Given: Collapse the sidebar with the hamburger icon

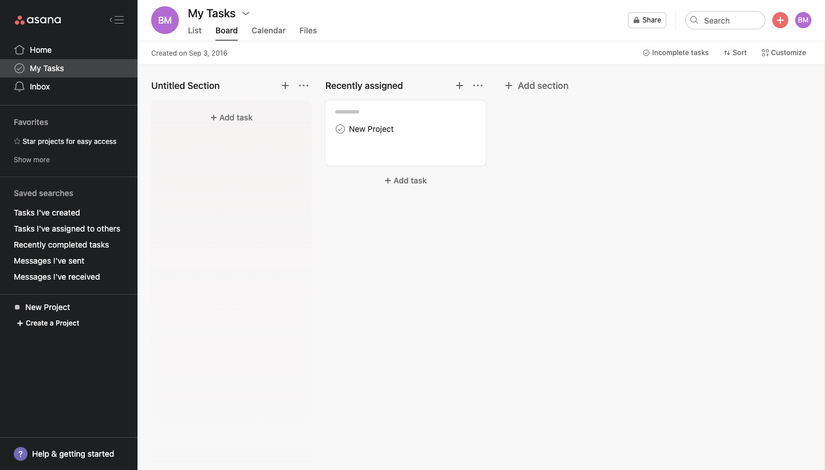Looking at the screenshot, I should tap(117, 20).
